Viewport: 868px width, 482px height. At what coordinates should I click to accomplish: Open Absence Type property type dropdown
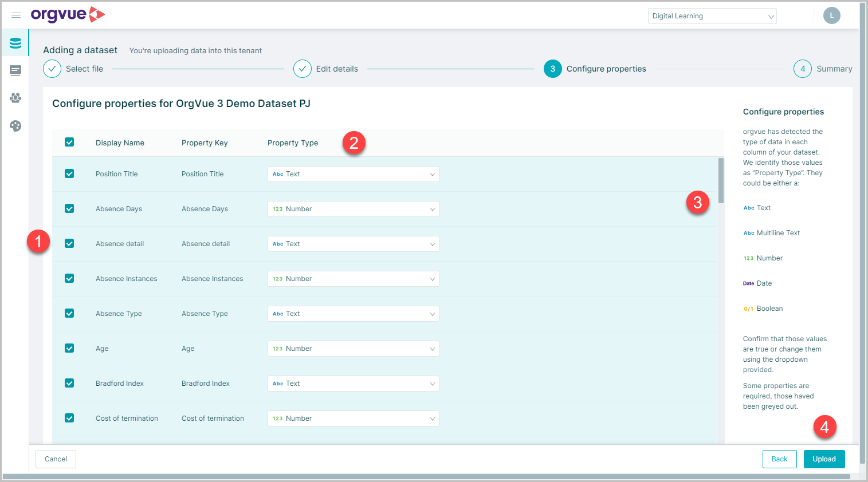point(354,314)
